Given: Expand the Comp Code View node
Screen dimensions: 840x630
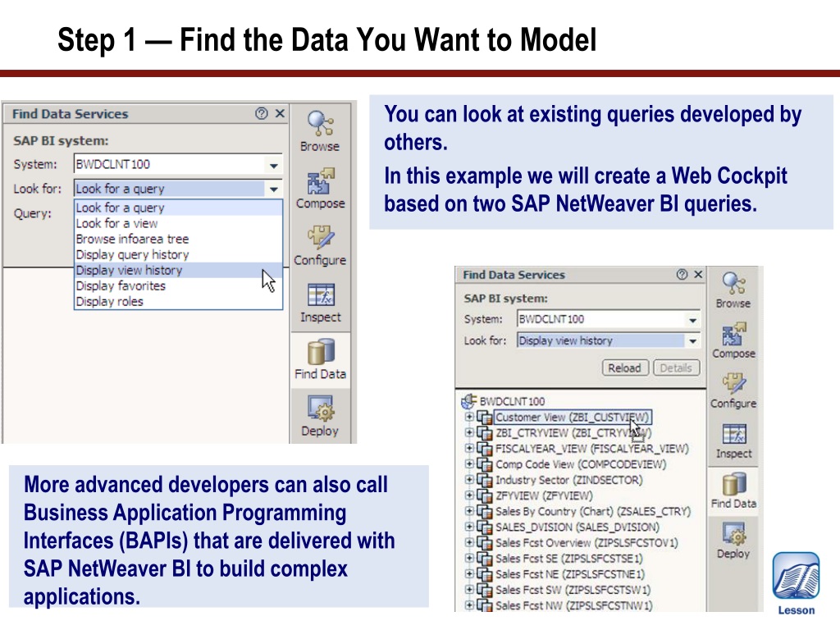Looking at the screenshot, I should tap(469, 463).
